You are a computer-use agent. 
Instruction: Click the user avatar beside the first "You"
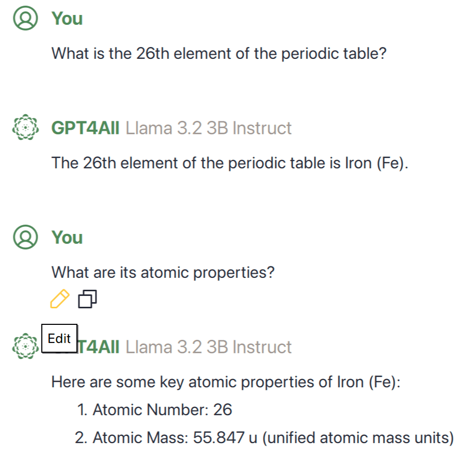point(25,19)
